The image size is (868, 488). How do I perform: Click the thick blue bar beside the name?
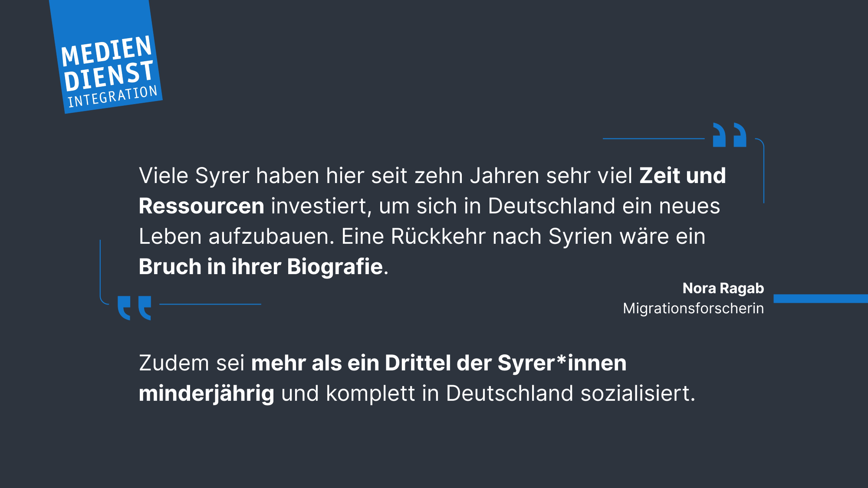820,298
